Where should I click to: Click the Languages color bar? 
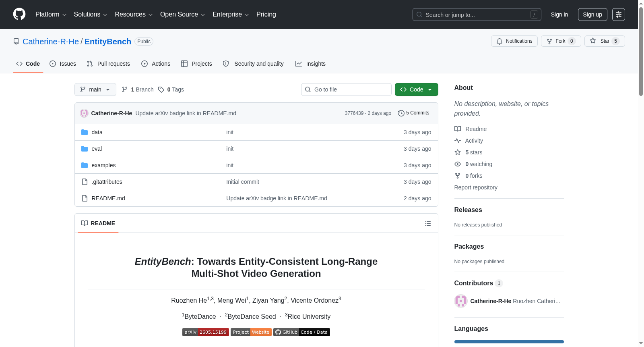coord(509,342)
